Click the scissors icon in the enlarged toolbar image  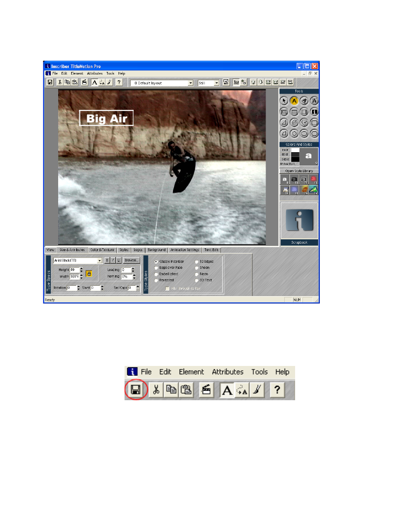pyautogui.click(x=156, y=390)
